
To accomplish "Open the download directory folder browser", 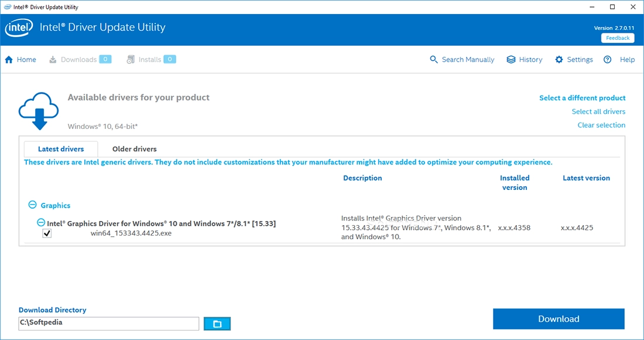I will point(217,323).
